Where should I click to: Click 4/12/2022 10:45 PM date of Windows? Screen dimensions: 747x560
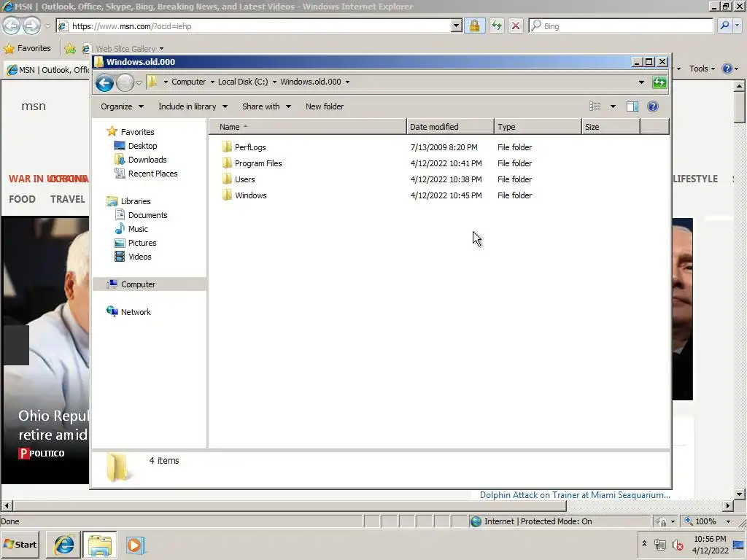pyautogui.click(x=446, y=195)
